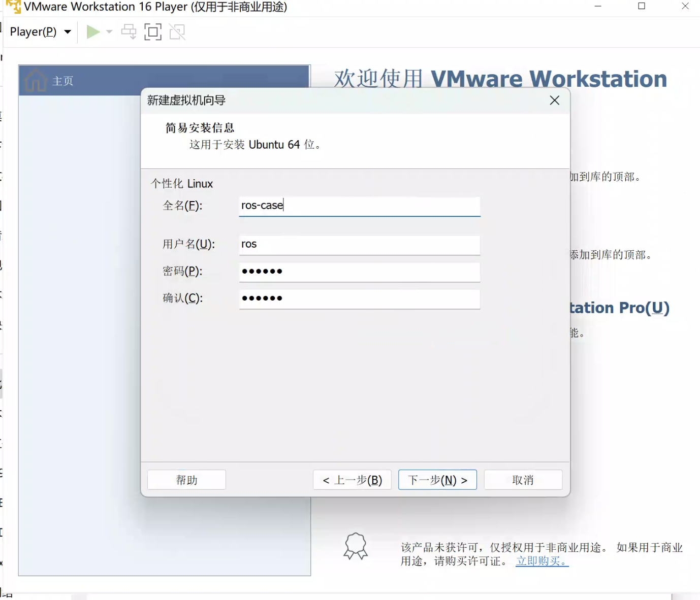
Task: Click the username field containing ros
Action: [360, 245]
